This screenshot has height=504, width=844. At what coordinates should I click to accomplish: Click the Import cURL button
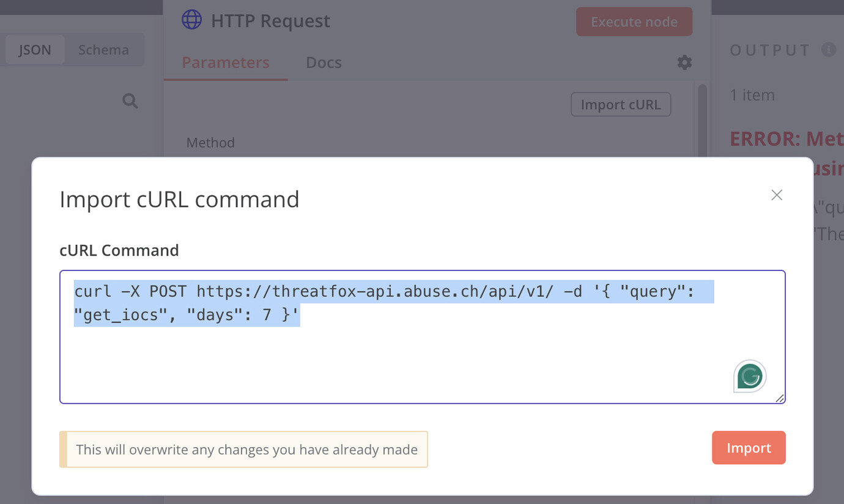pyautogui.click(x=620, y=104)
